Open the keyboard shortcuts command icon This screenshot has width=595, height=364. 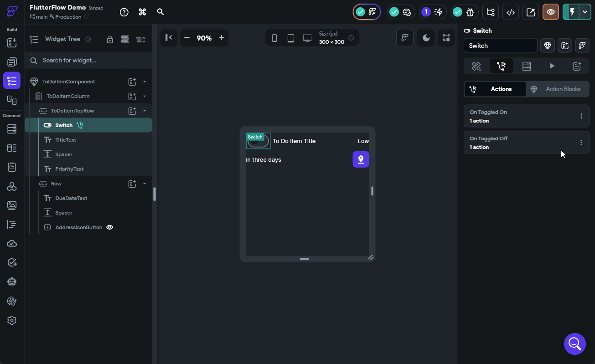pos(142,12)
